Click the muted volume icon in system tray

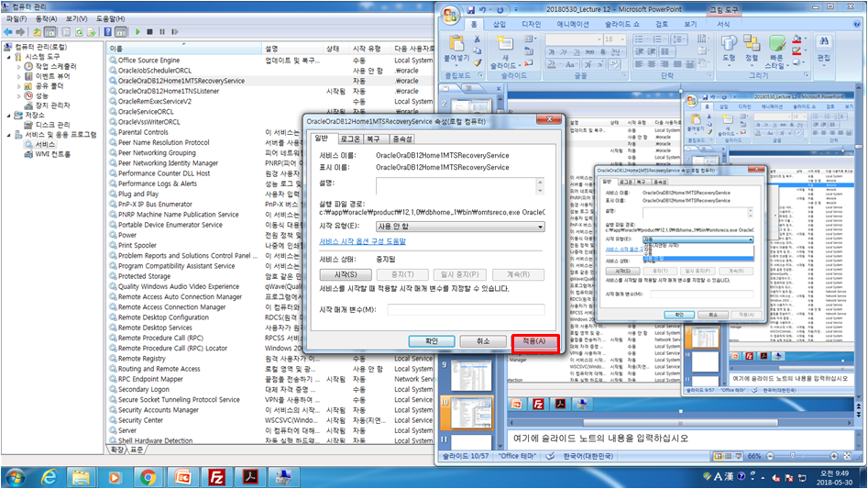(776, 477)
